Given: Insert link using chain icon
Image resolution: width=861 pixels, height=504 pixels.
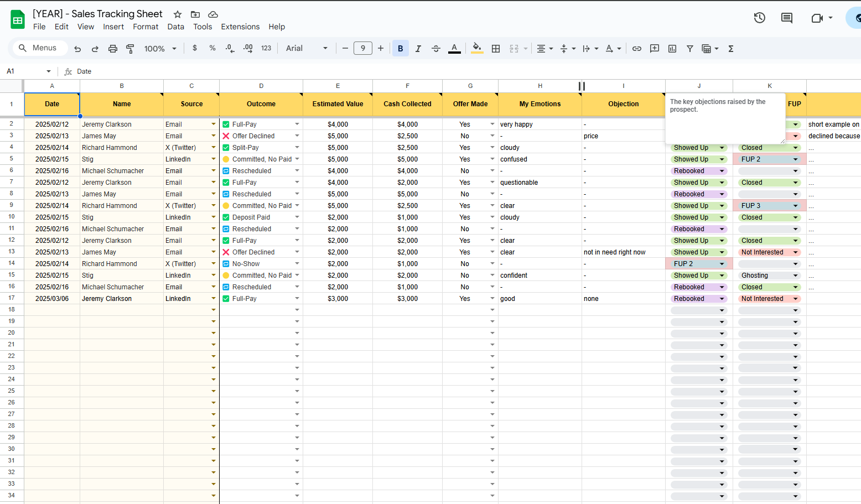Looking at the screenshot, I should [637, 49].
